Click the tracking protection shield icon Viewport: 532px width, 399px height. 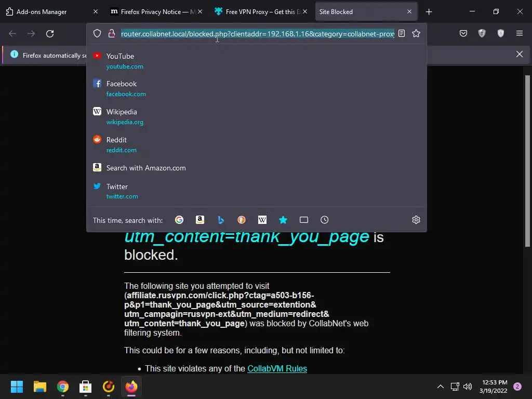(97, 33)
